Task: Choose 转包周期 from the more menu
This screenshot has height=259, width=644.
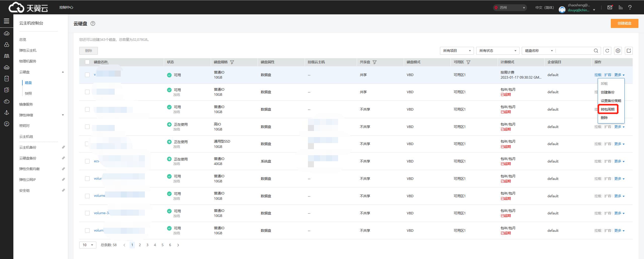Action: click(x=608, y=109)
